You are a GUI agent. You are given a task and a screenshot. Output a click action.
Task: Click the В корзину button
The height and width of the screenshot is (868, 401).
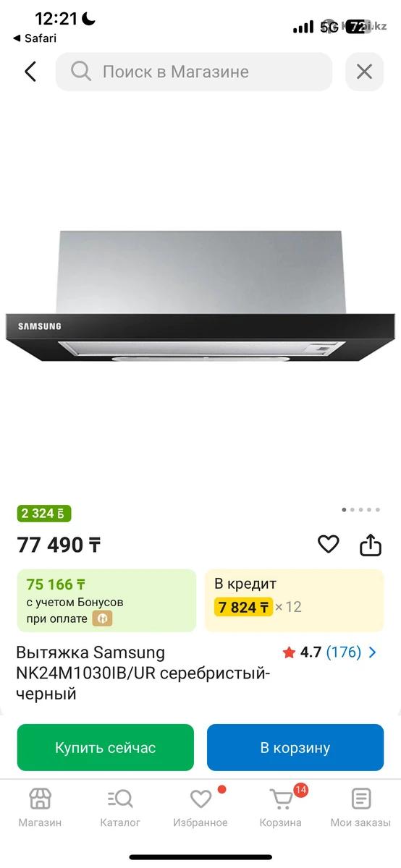295,748
